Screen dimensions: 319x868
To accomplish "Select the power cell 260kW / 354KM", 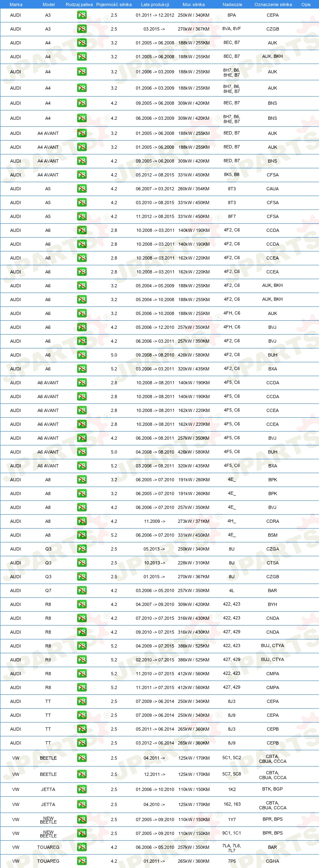I will click(194, 189).
